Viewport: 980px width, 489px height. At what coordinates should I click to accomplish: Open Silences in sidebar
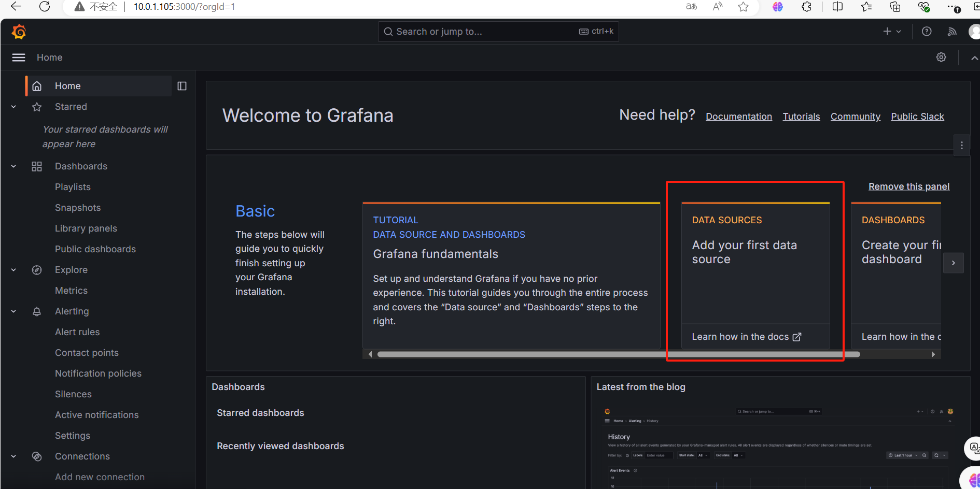click(73, 394)
